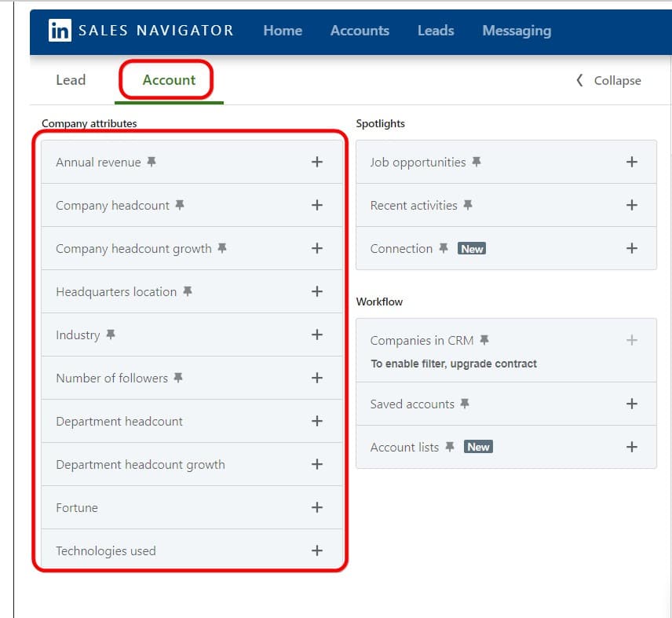Toggle pin on Number of followers filter
The width and height of the screenshot is (672, 618).
tap(178, 378)
